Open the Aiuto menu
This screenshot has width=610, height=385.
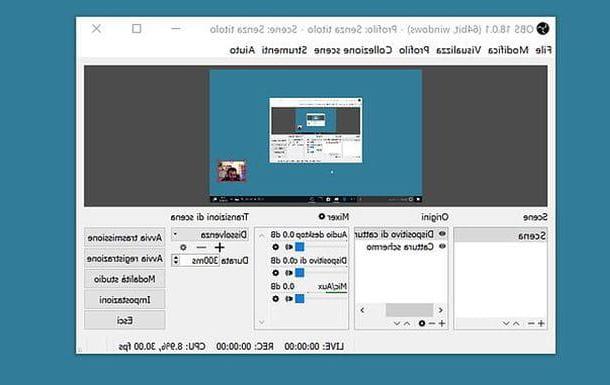pyautogui.click(x=242, y=50)
